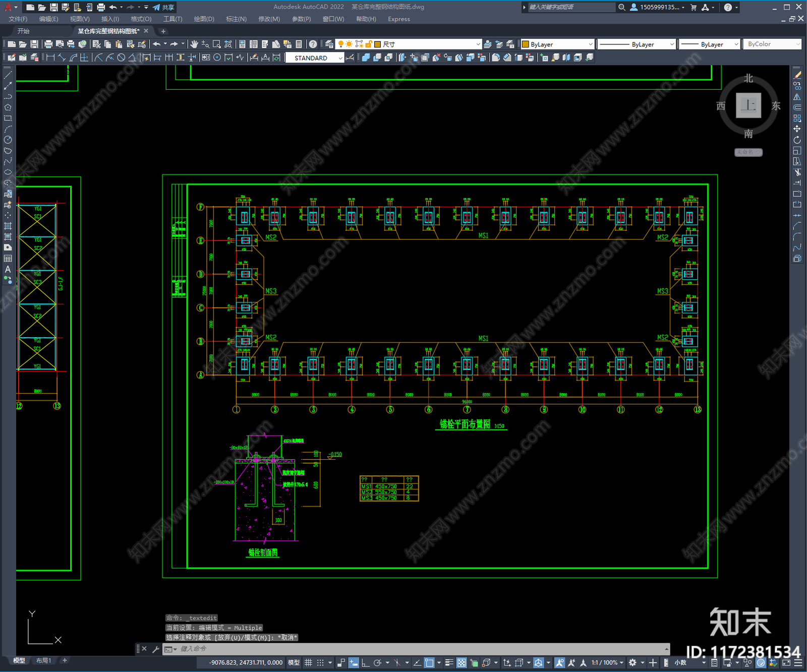Toggle transparency display in status bar
Screen dimensions: 807x672
pyautogui.click(x=462, y=662)
